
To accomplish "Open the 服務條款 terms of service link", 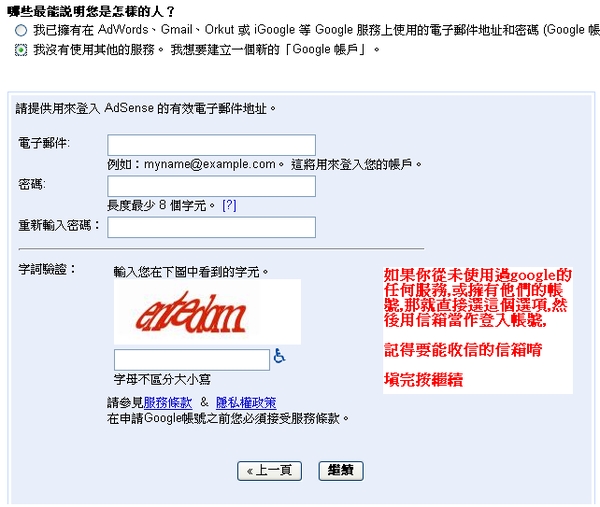I will click(x=168, y=403).
